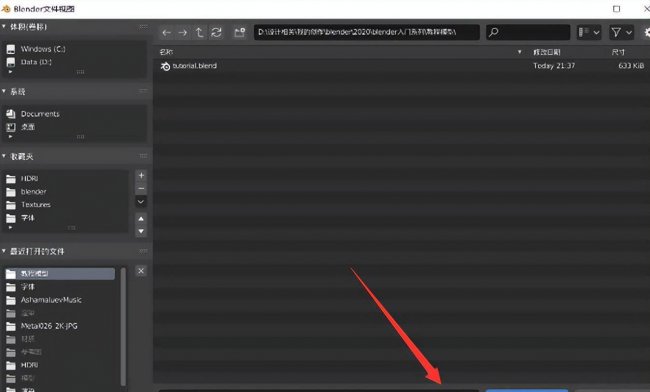Click the Blender logo in title bar
650x392 pixels.
(6, 9)
